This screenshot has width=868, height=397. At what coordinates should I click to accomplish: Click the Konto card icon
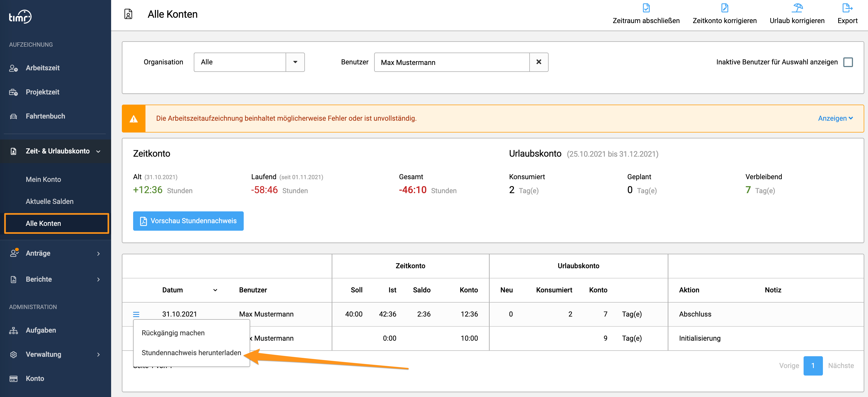tap(13, 378)
